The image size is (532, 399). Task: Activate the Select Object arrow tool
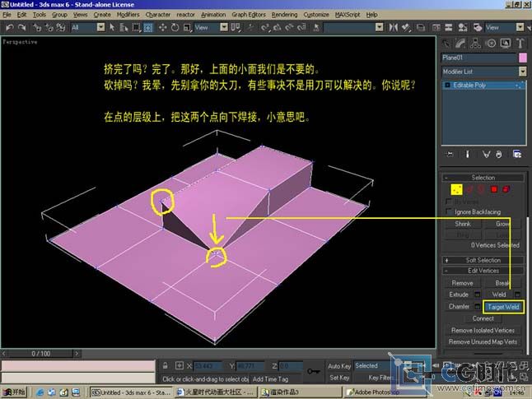[x=112, y=27]
